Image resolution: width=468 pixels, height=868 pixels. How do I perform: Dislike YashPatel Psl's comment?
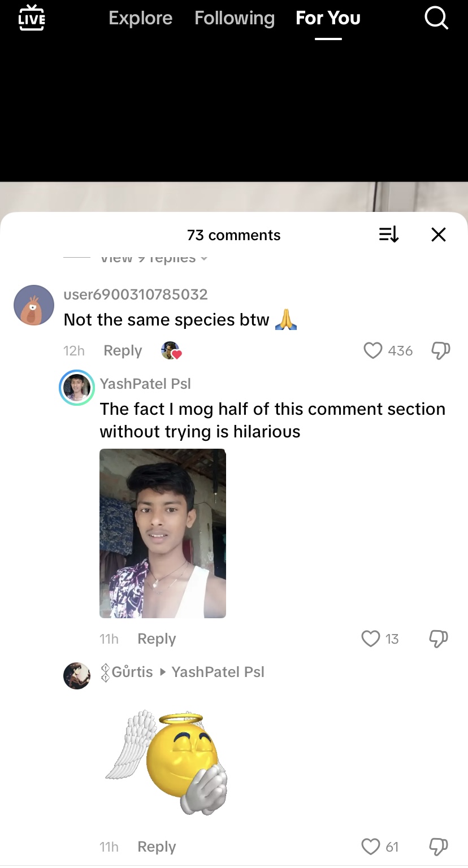439,639
